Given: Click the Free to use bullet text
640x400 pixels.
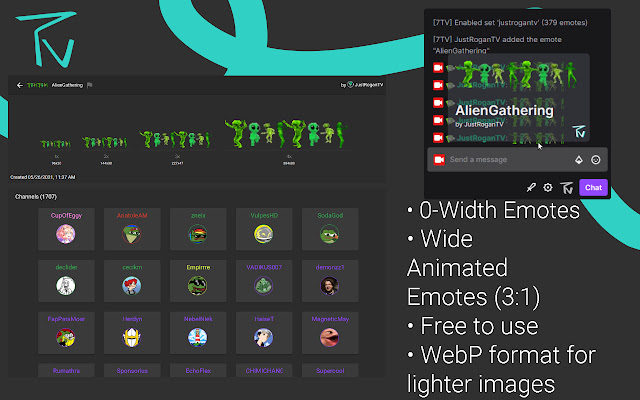Looking at the screenshot, I should click(479, 326).
